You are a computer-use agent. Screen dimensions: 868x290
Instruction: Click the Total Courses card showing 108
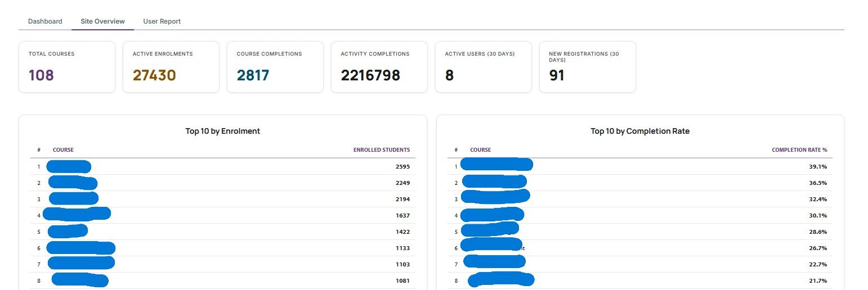click(67, 67)
